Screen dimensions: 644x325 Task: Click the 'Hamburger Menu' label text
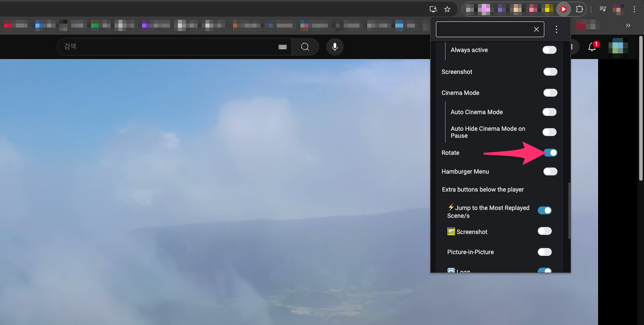(465, 171)
